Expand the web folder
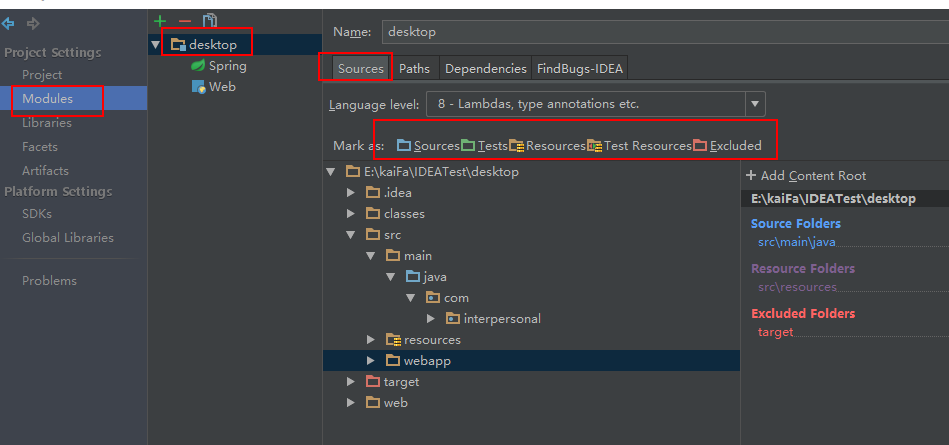This screenshot has width=949, height=445. (350, 403)
